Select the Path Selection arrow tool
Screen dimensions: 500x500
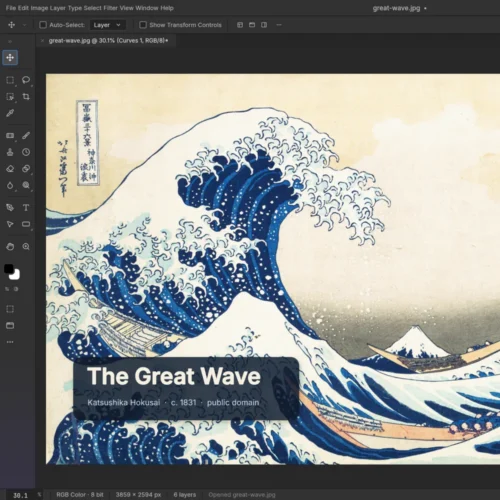click(x=10, y=224)
